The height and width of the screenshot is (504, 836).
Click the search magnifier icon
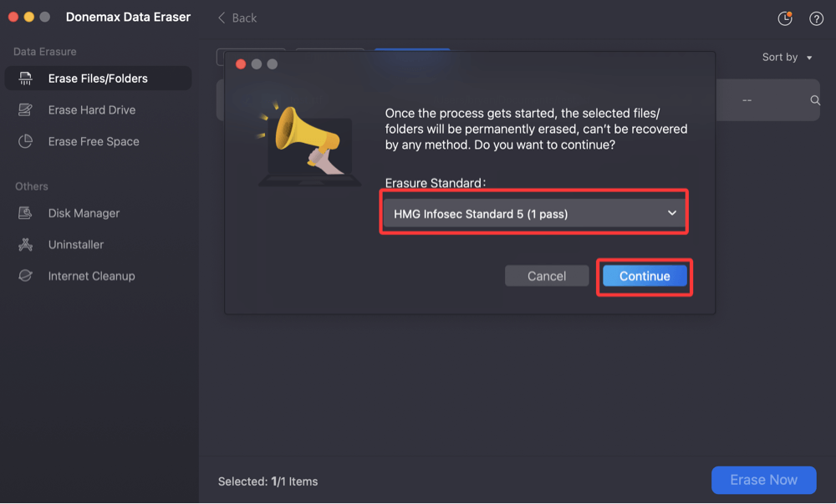point(814,99)
